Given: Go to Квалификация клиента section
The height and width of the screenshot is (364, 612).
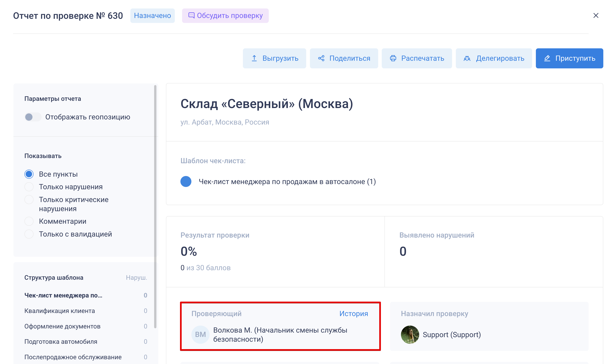Looking at the screenshot, I should click(60, 311).
